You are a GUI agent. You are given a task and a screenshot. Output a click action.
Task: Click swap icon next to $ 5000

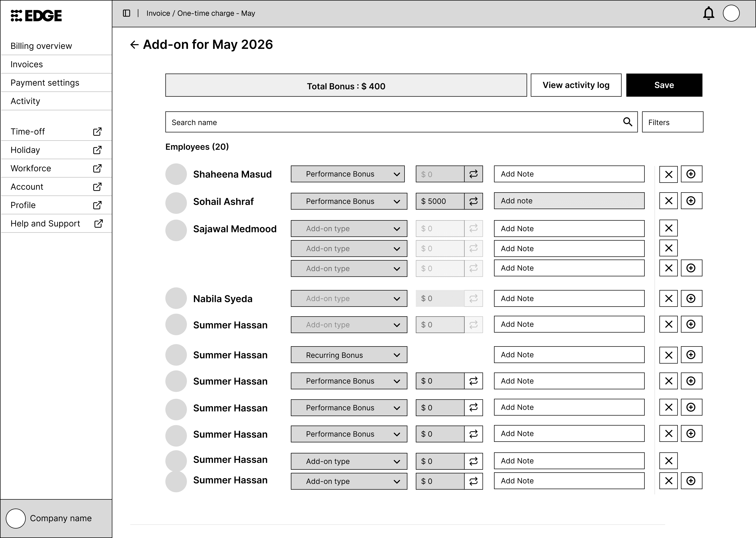pos(473,201)
